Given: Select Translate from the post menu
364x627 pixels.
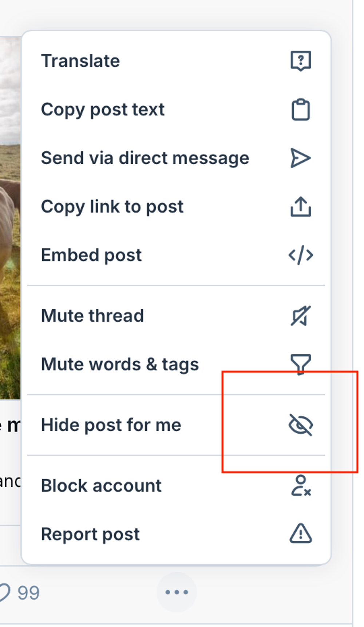Looking at the screenshot, I should (176, 61).
